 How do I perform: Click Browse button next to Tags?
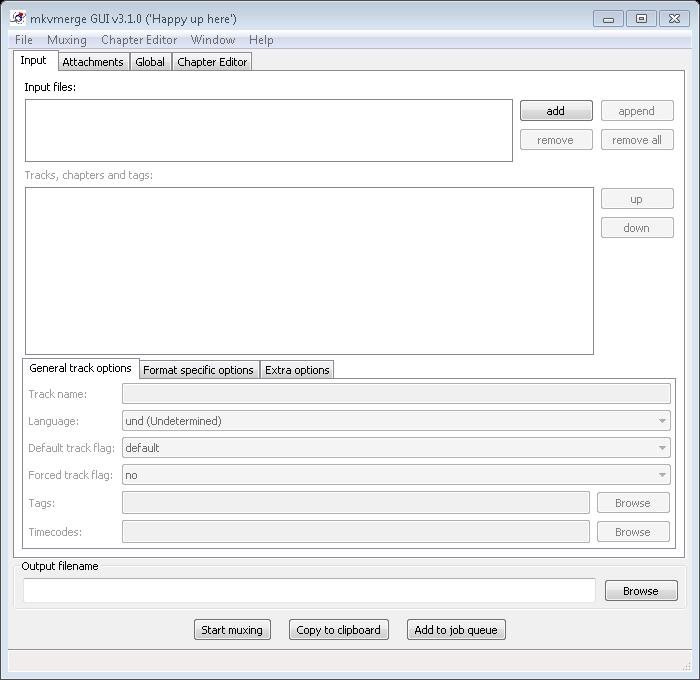click(633, 503)
